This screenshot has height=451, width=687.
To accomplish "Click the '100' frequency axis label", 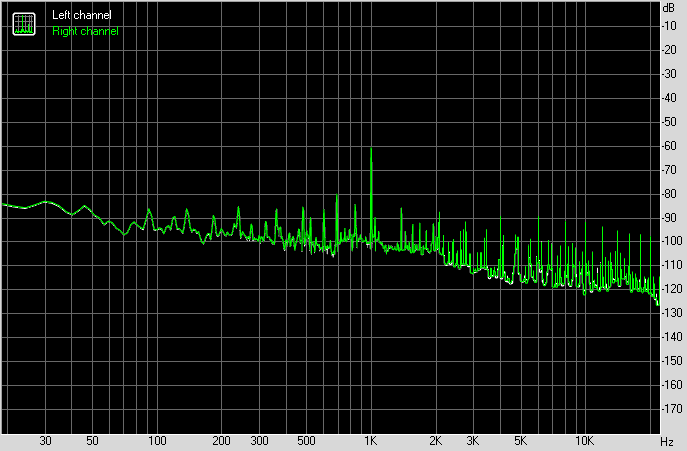I will [157, 441].
